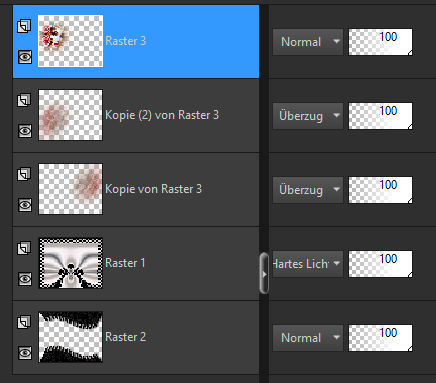Toggle visibility of Kopie von Raster 3 layer
The image size is (436, 383).
click(25, 205)
